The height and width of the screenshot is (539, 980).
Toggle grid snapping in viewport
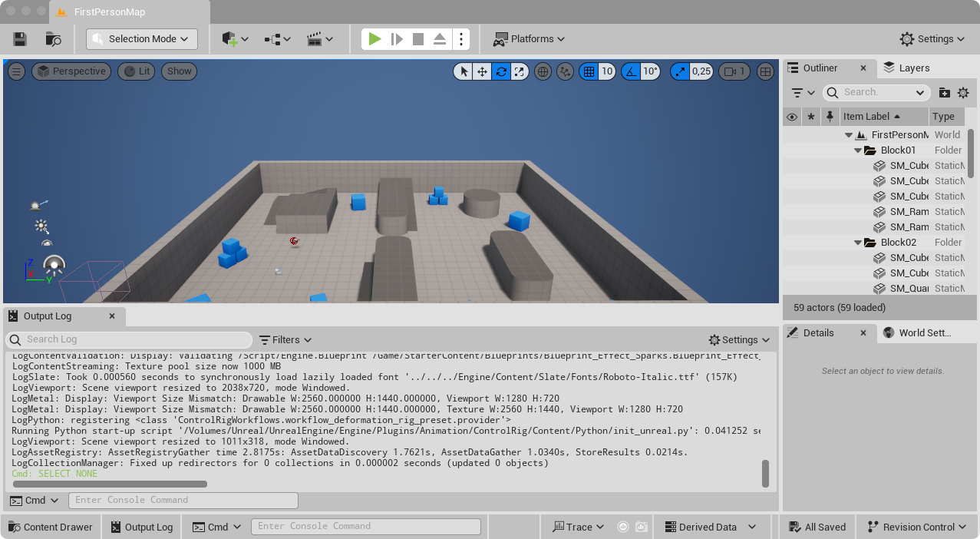click(589, 71)
